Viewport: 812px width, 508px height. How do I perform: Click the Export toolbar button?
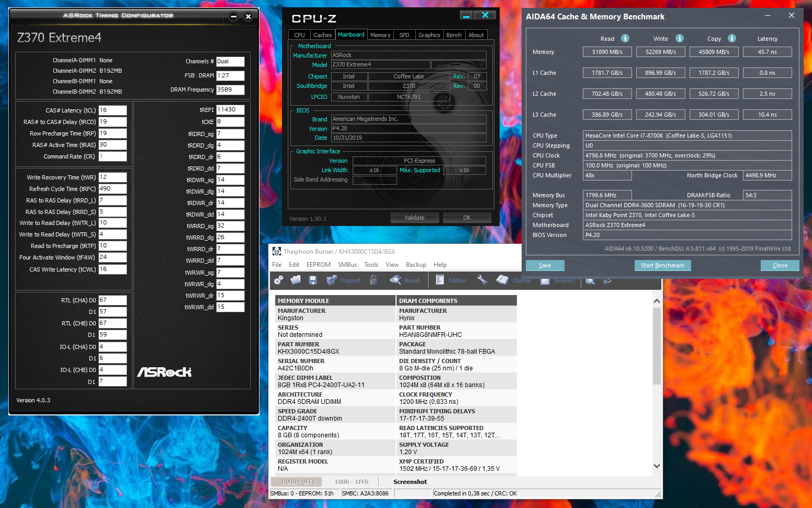tap(343, 280)
